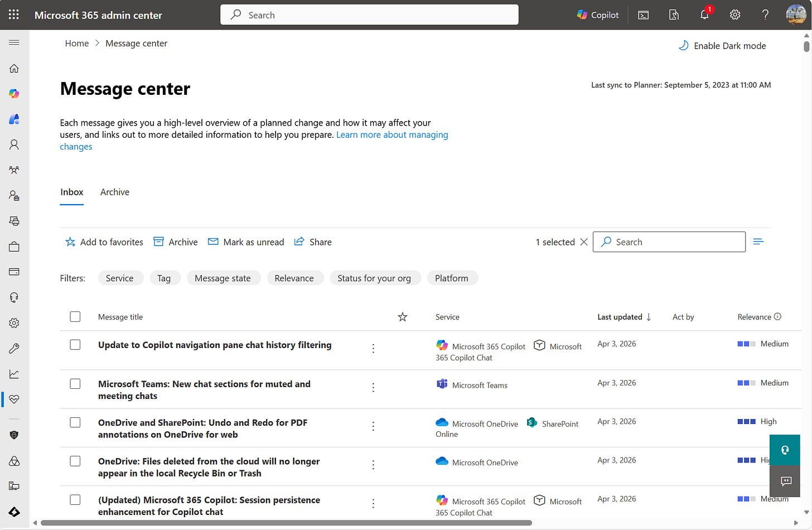The height and width of the screenshot is (530, 812).
Task: Check the OneDrive files deleted message
Action: pos(75,461)
